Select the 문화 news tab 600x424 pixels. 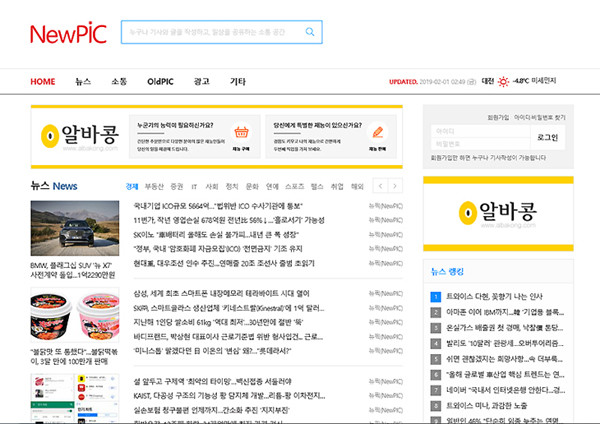click(252, 186)
